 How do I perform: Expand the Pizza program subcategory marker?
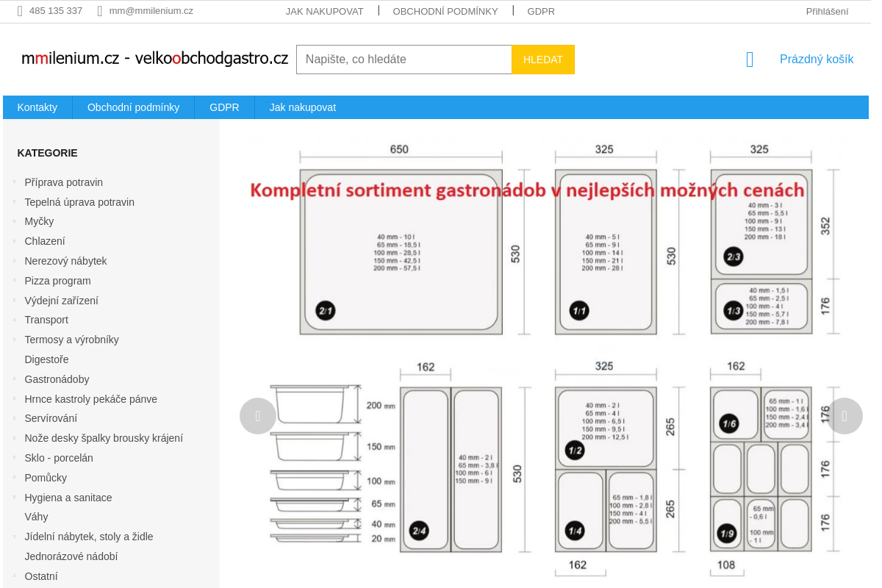click(x=15, y=281)
